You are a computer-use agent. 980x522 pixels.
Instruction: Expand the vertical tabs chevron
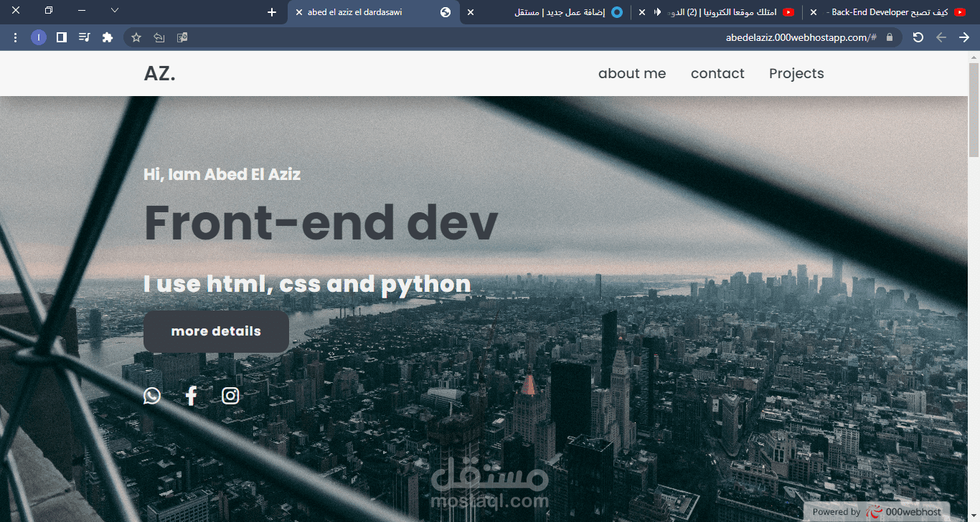pyautogui.click(x=113, y=11)
